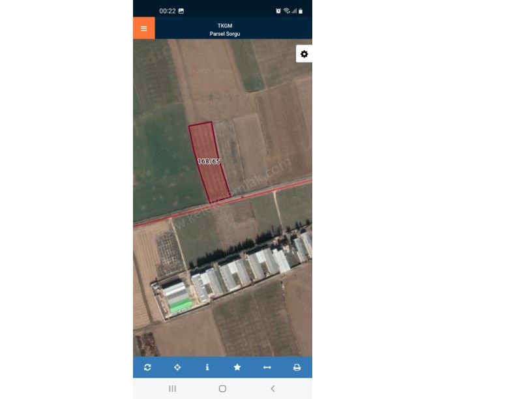This screenshot has width=532, height=399.
Task: Open the orange hamburger menu
Action: point(144,28)
